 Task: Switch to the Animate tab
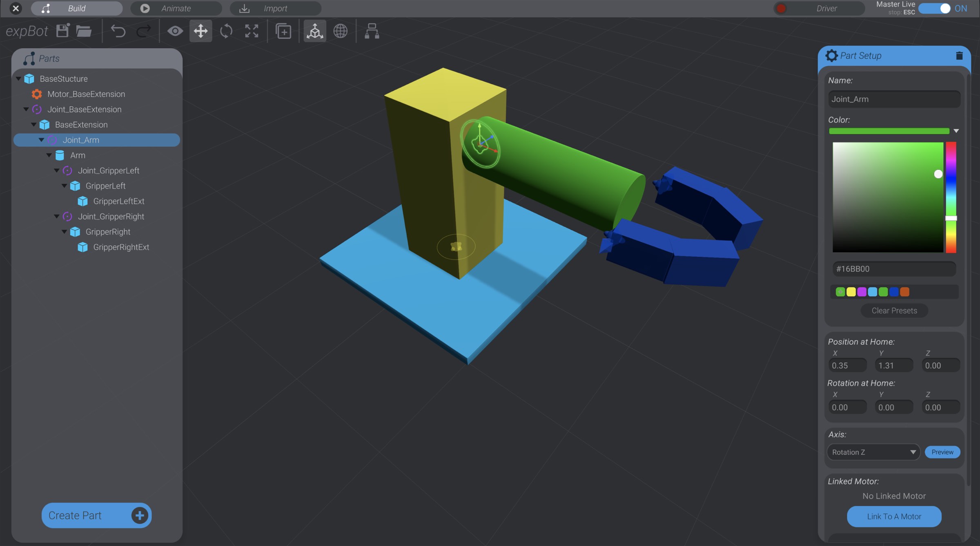coord(176,8)
